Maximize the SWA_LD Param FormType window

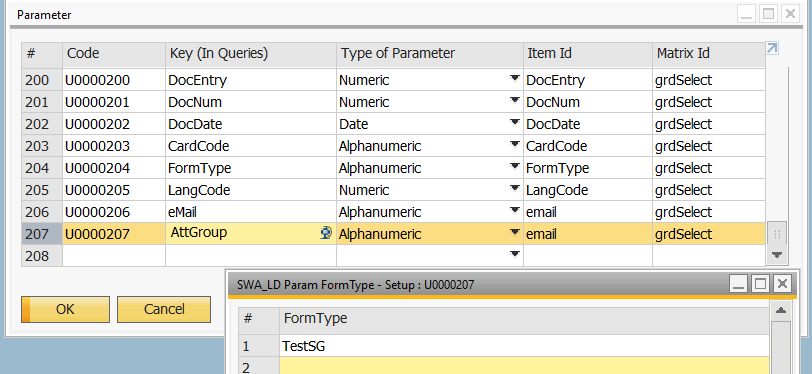coord(760,284)
